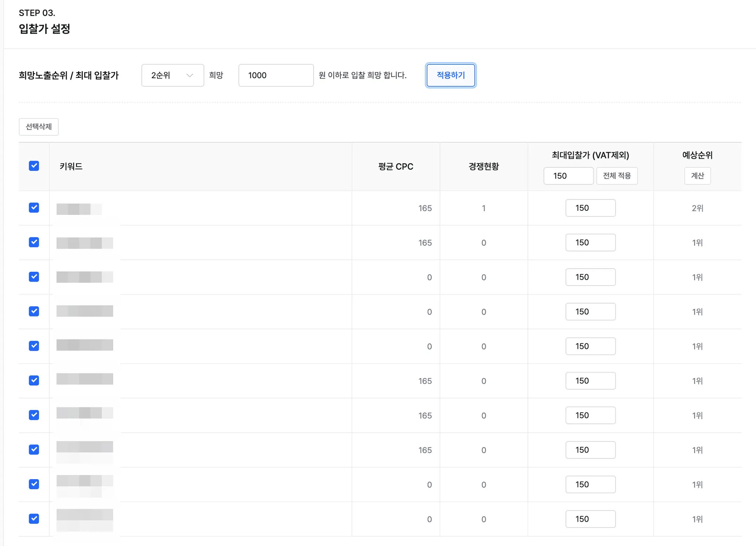Uncheck the first keyword row checkbox

(34, 208)
